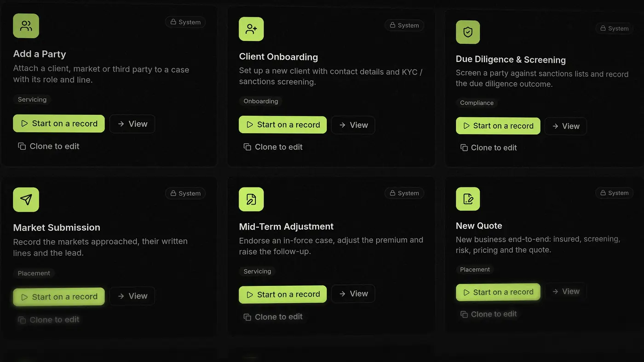
Task: View the New Quote workflow
Action: coord(565,292)
